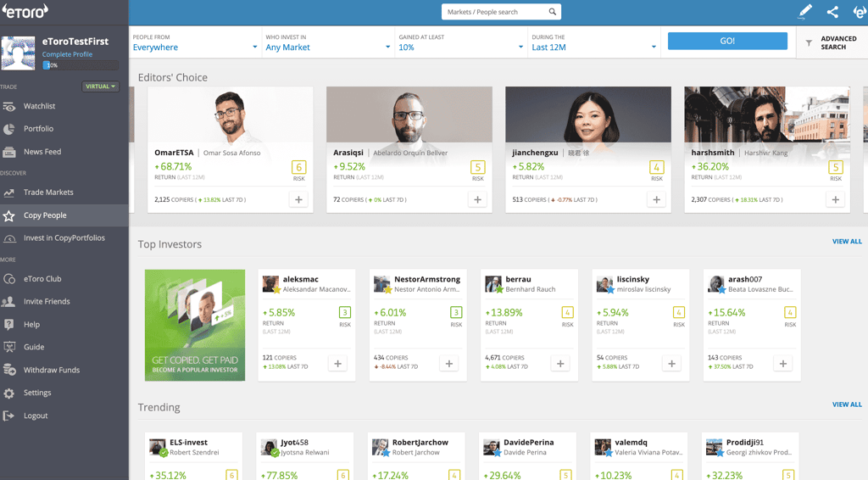Click the pencil write-post icon in header
The image size is (868, 480).
[805, 12]
